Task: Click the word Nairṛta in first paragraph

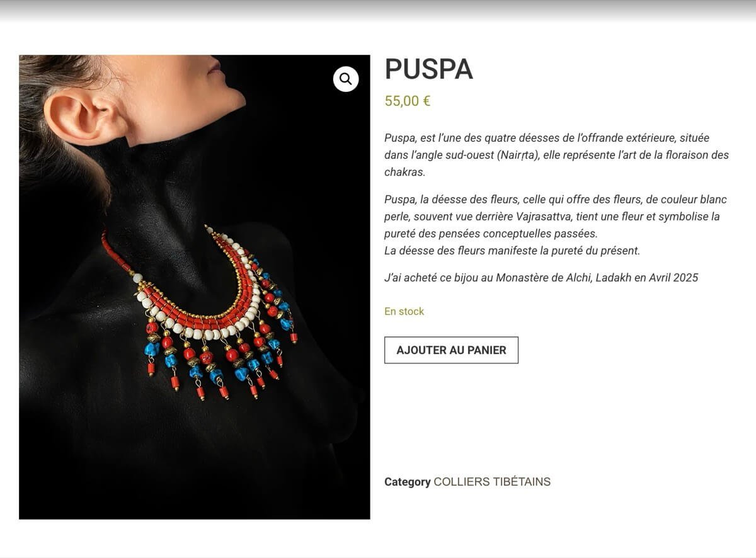Action: [x=518, y=155]
